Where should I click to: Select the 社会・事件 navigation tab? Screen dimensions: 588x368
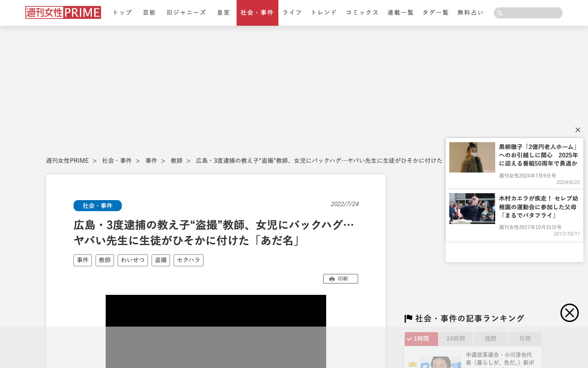point(257,13)
